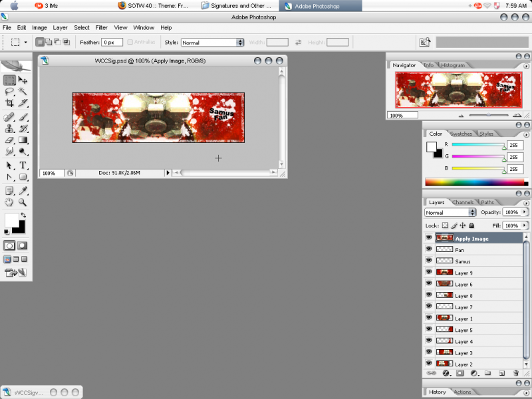Open the 3 IMs taskbar item

47,6
